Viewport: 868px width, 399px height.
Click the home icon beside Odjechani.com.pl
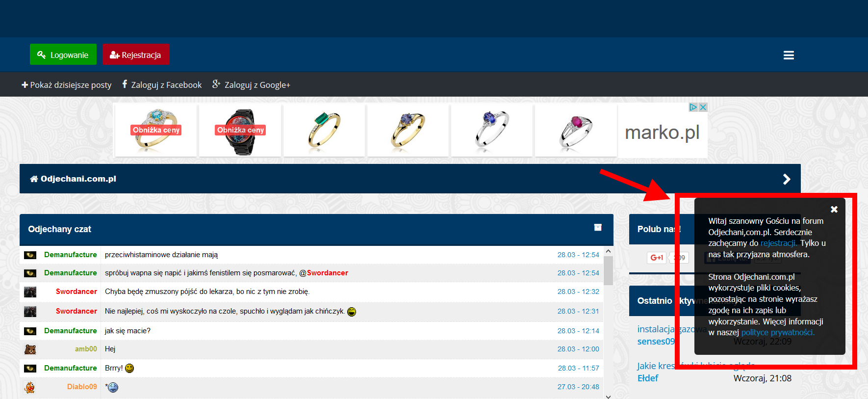[34, 179]
